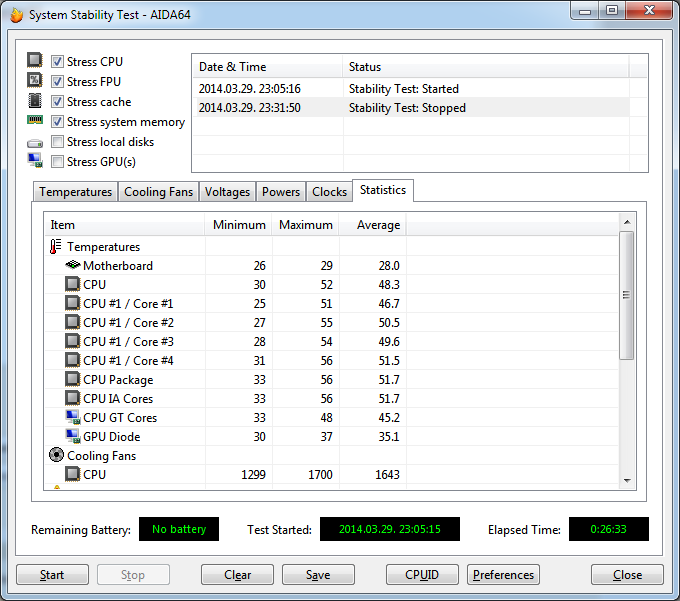Screen dimensions: 680x601
Task: Open the Voltages tab
Action: tap(227, 192)
